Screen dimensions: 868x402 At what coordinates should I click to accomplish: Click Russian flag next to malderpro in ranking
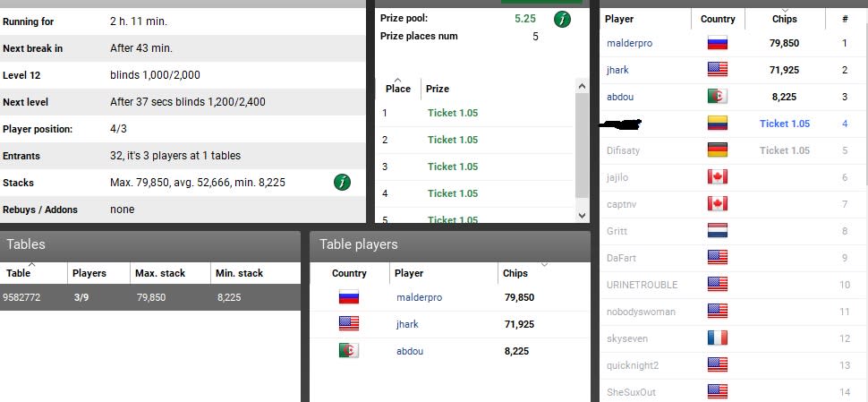pyautogui.click(x=718, y=43)
